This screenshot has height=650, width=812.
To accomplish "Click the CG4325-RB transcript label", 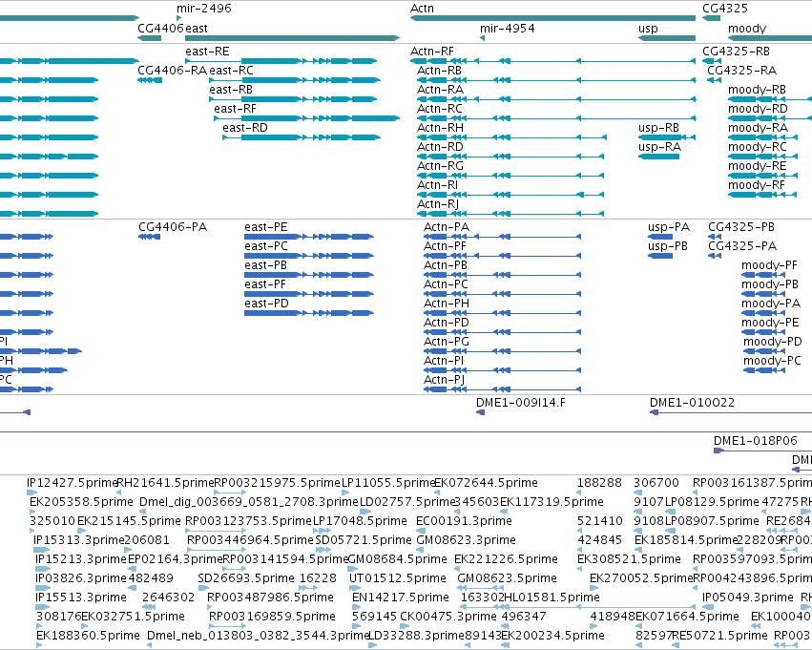I will tap(736, 52).
